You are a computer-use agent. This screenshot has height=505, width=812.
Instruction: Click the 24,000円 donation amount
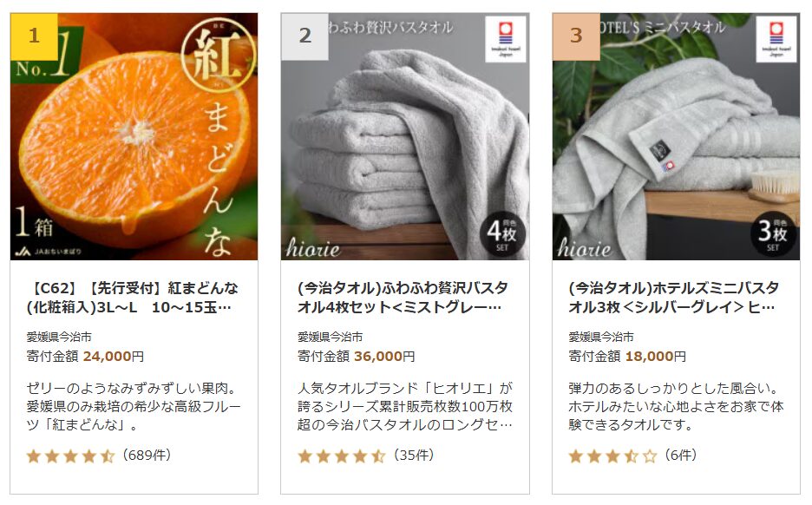point(114,357)
